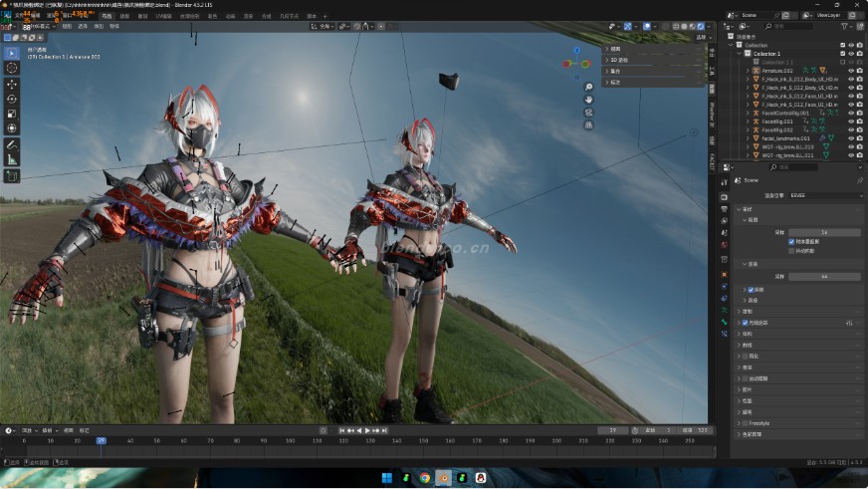Click the viewport zoom magnifier icon
Viewport: 868px width, 489px height.
coord(588,87)
